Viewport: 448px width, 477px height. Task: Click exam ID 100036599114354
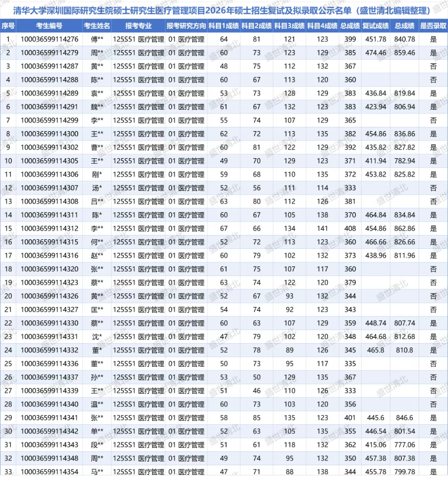[50, 472]
